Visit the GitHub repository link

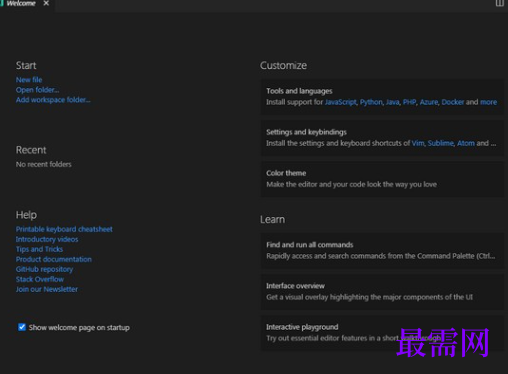click(x=44, y=269)
